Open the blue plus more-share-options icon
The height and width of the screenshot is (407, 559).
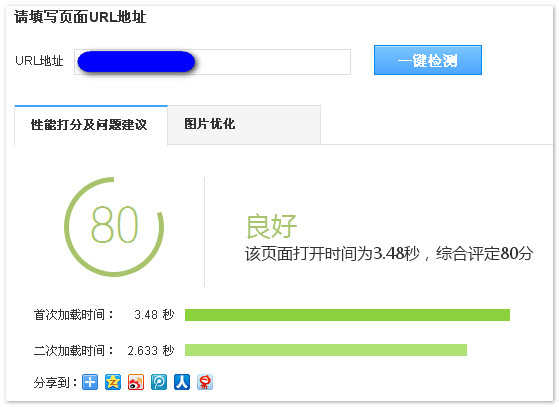click(x=90, y=382)
